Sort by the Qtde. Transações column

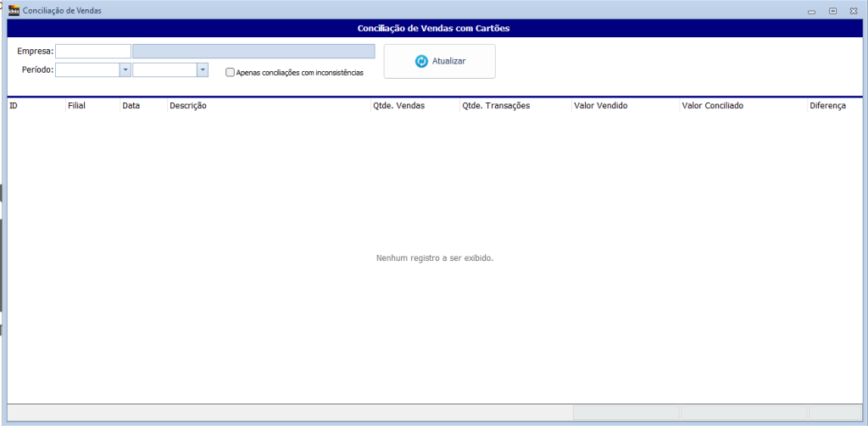(x=515, y=106)
